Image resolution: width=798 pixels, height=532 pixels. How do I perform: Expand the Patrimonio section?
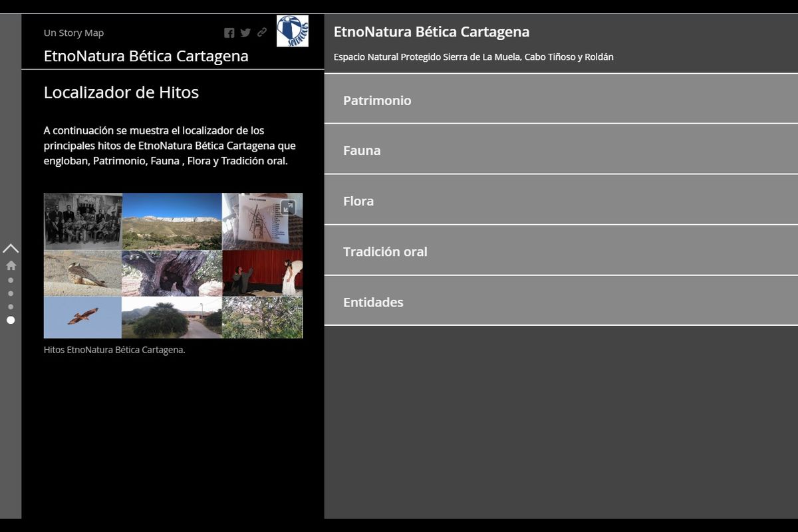(x=561, y=100)
